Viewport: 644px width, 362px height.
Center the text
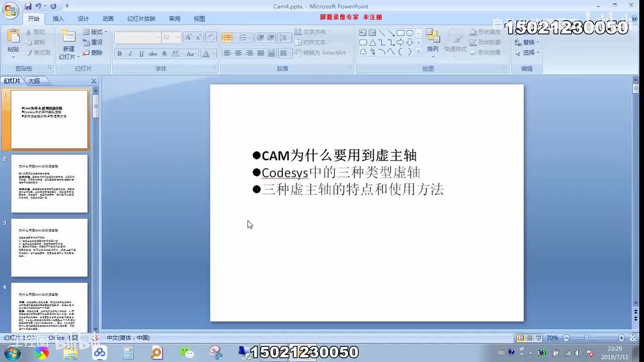tap(238, 53)
